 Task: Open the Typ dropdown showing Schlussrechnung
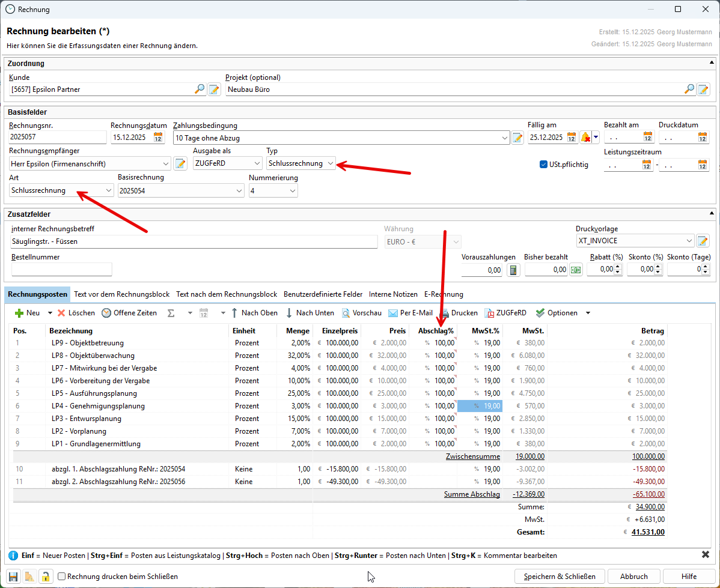point(331,163)
